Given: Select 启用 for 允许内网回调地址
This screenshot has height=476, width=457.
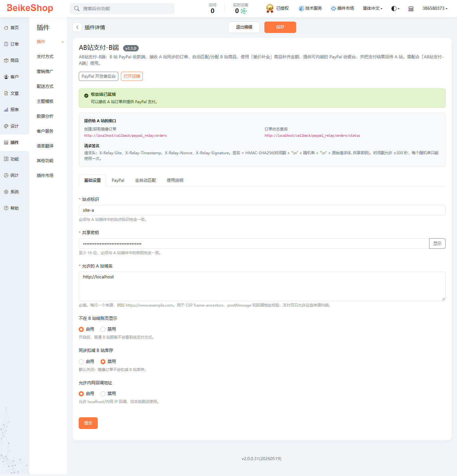Looking at the screenshot, I should coord(81,394).
